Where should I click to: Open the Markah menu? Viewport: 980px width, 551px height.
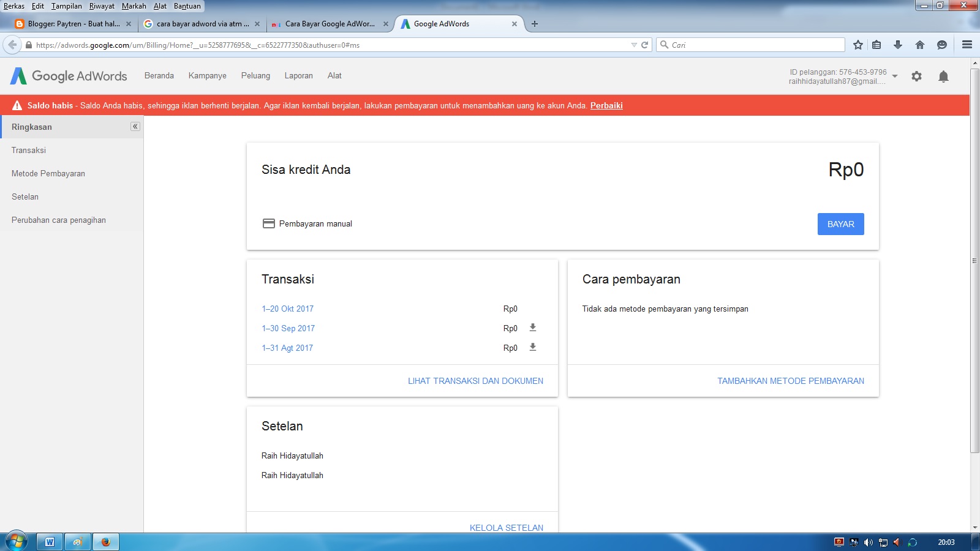point(134,6)
